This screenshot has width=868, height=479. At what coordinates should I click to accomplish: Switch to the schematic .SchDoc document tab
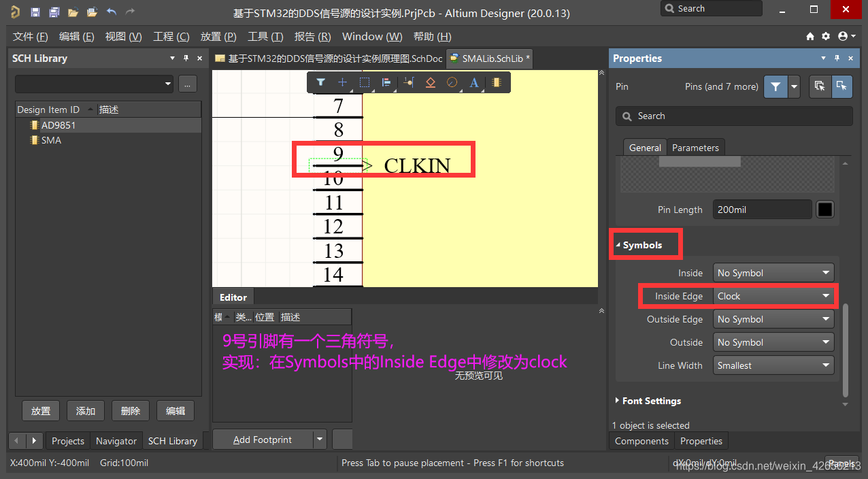[329, 59]
